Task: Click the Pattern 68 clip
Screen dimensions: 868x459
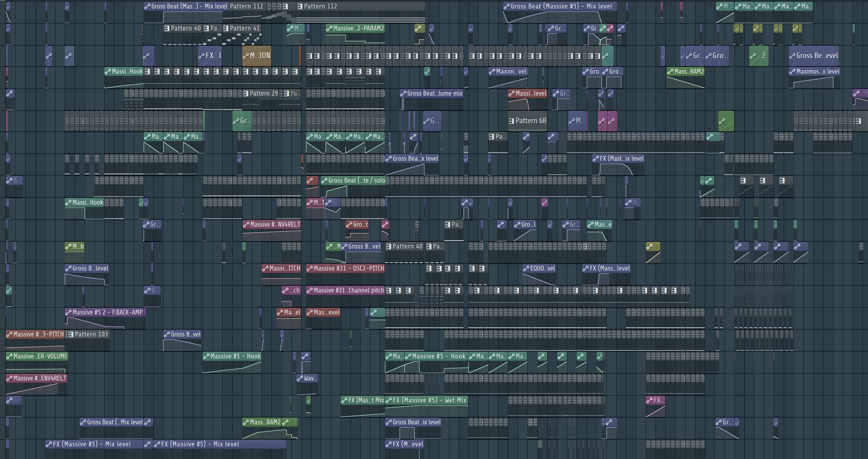Action: [528, 121]
